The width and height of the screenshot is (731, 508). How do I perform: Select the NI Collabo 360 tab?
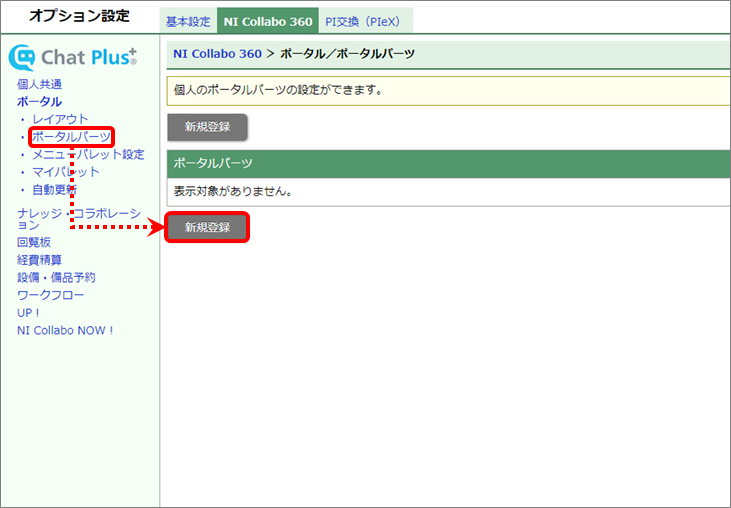coord(268,21)
